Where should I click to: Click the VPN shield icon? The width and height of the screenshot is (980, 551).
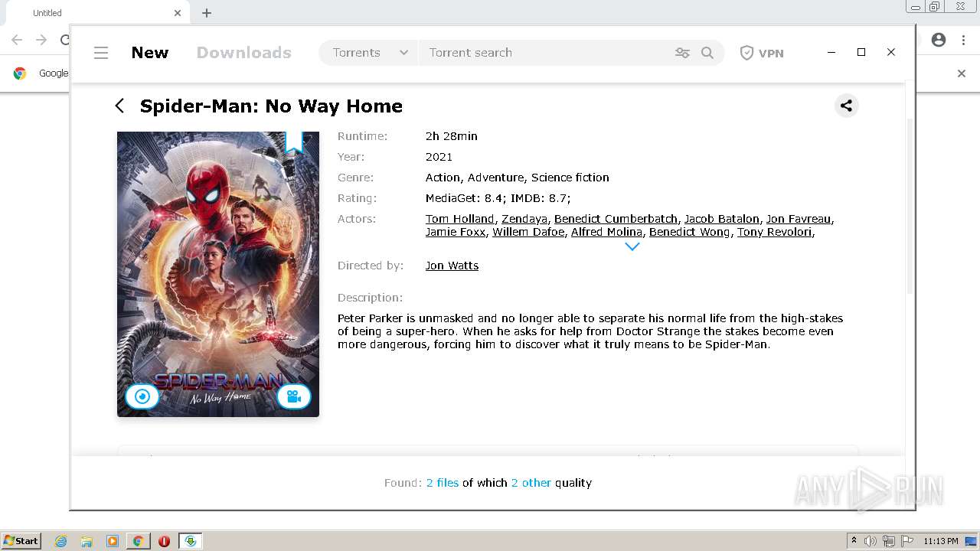click(x=746, y=53)
